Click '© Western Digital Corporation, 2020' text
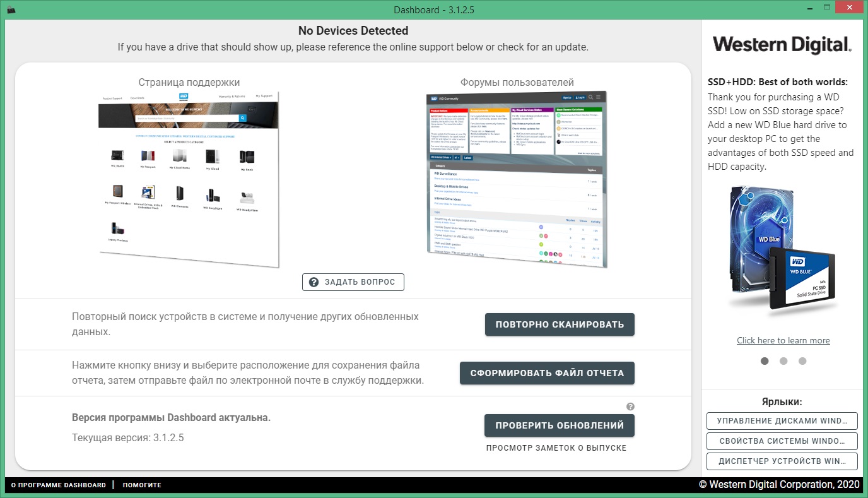This screenshot has width=868, height=498. 779,484
